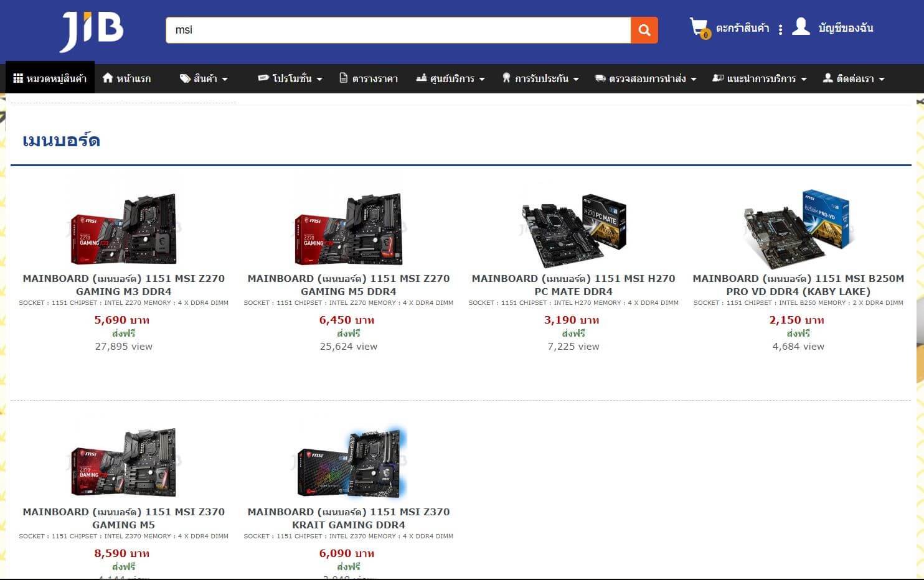The width and height of the screenshot is (924, 580).
Task: Click the three-dot separator menu icon
Action: tap(780, 29)
